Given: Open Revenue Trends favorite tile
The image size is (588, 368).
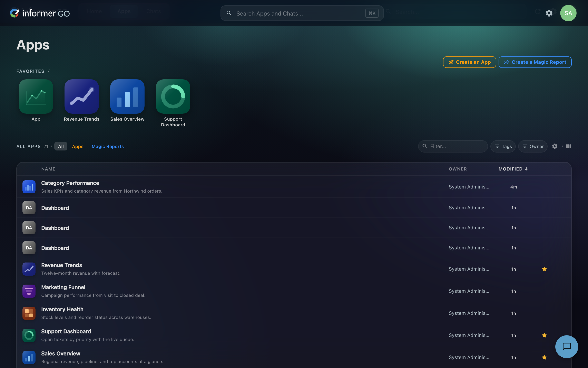Looking at the screenshot, I should coord(82,96).
